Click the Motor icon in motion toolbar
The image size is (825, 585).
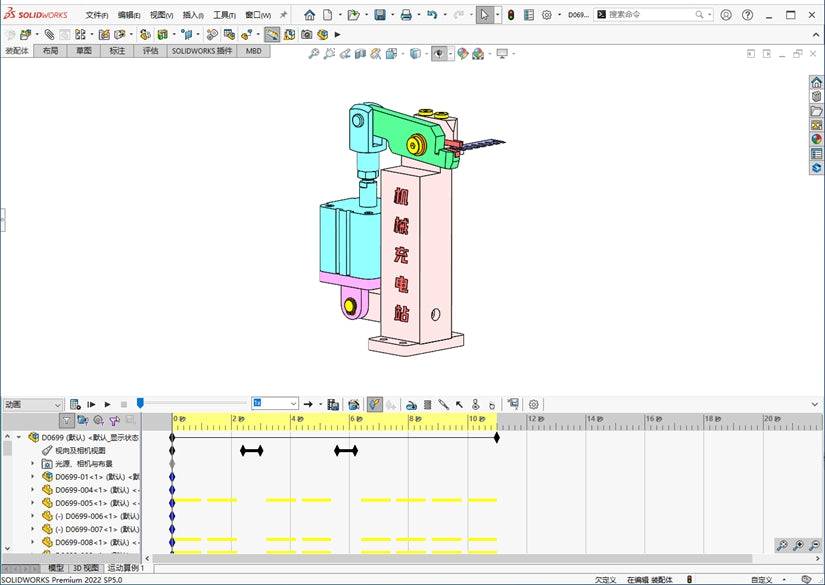pos(411,405)
